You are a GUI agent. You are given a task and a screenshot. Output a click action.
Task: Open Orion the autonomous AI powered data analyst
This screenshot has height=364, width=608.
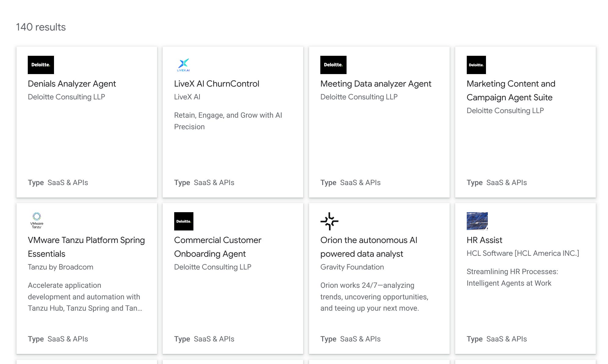369,247
